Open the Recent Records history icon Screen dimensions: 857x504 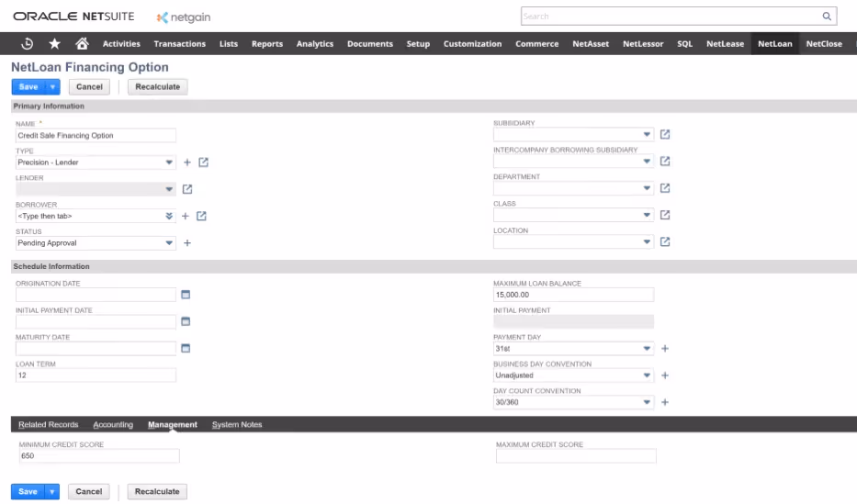point(27,44)
